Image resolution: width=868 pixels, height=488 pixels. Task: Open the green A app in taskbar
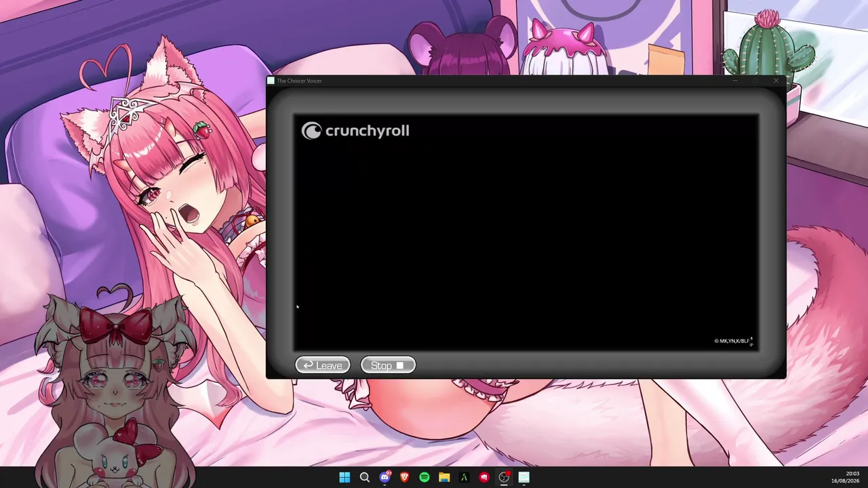tap(465, 477)
